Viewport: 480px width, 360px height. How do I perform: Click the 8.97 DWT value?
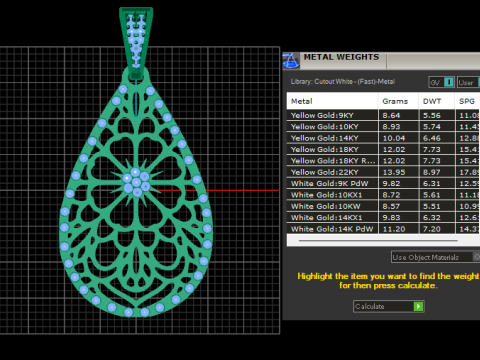coord(432,172)
